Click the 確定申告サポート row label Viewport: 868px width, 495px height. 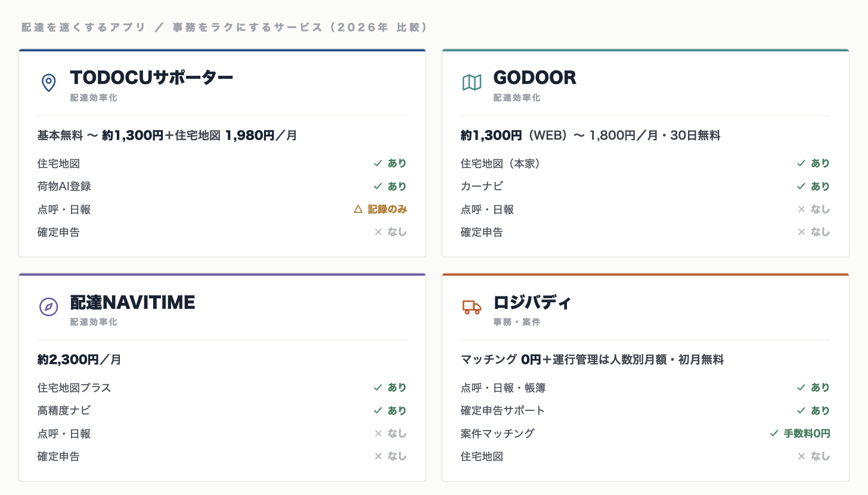[503, 410]
